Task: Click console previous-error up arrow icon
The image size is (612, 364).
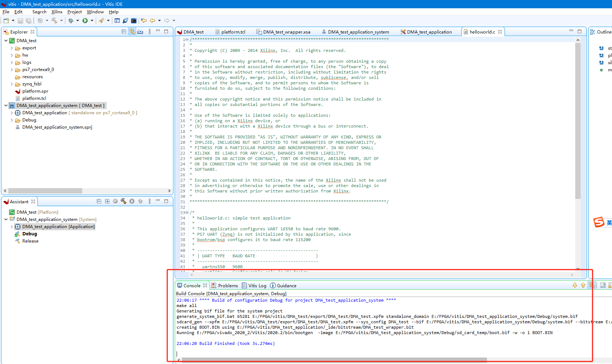Action: click(x=583, y=285)
